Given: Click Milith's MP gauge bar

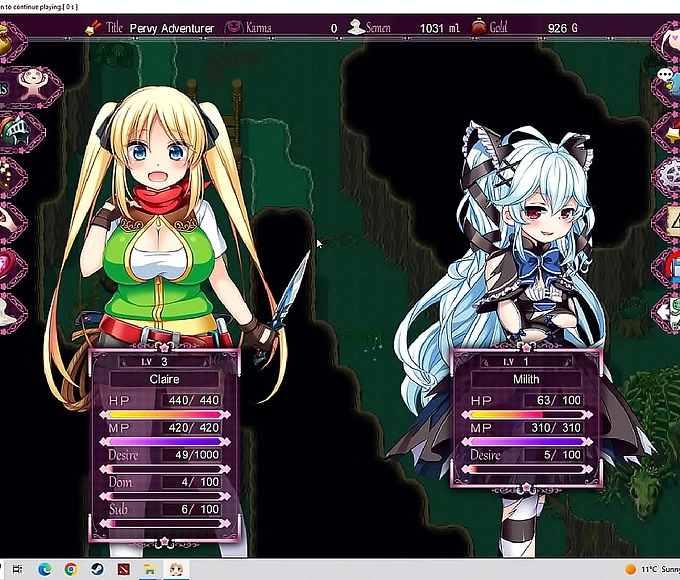Looking at the screenshot, I should 527,442.
